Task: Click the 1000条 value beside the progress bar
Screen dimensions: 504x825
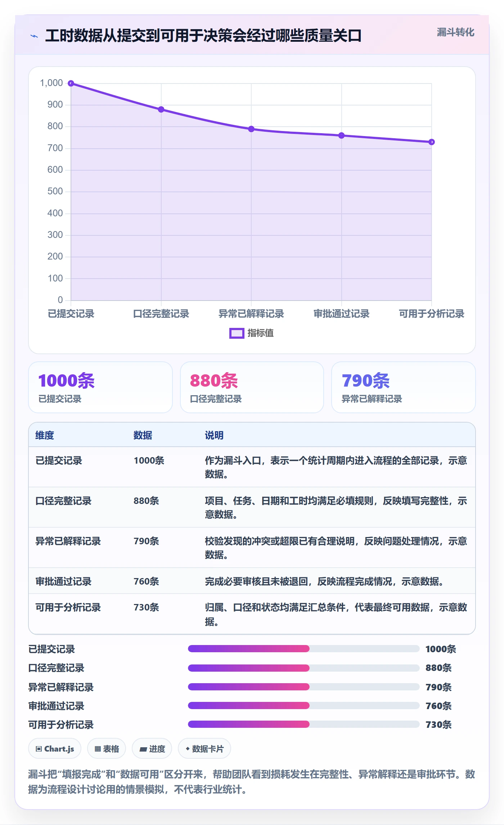Action: [x=441, y=649]
